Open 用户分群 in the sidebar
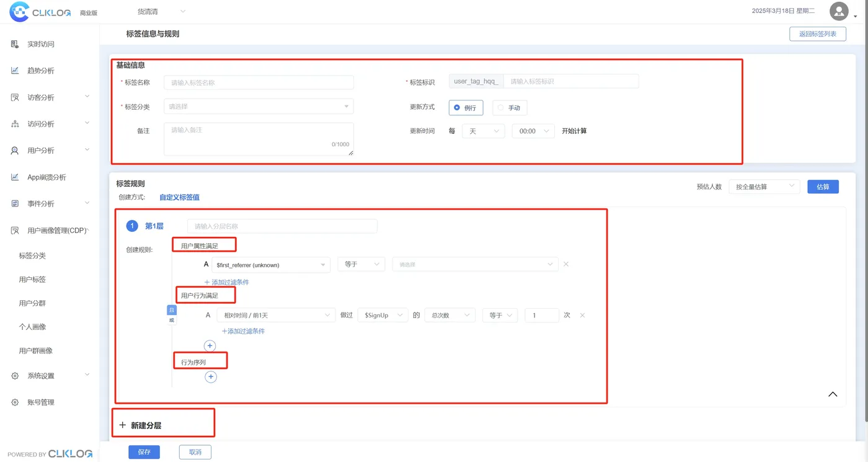 point(32,303)
